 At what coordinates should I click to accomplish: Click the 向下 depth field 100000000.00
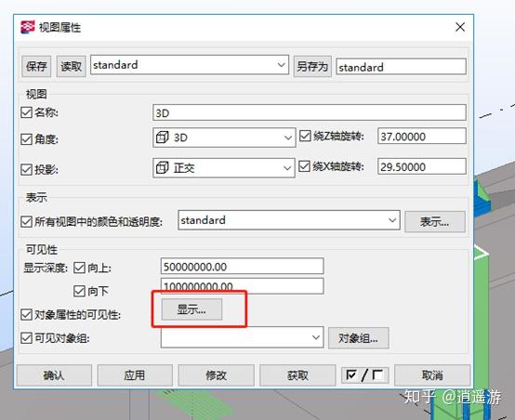tap(242, 286)
